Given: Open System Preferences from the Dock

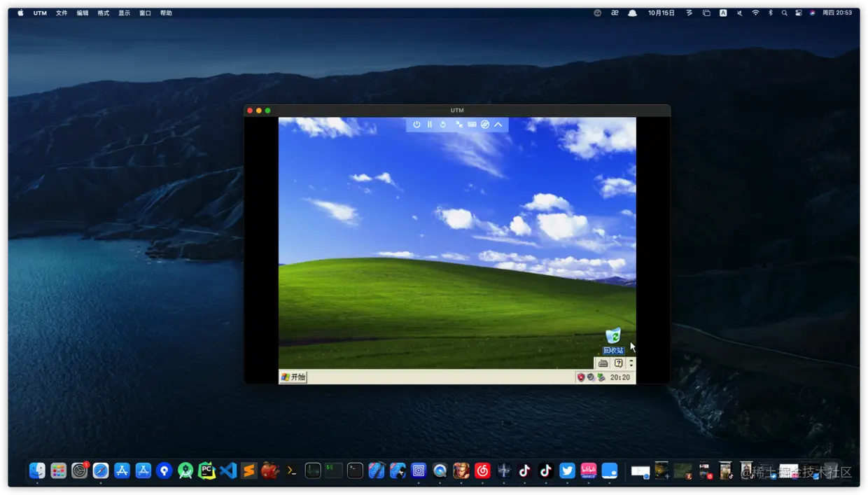Looking at the screenshot, I should tap(80, 470).
